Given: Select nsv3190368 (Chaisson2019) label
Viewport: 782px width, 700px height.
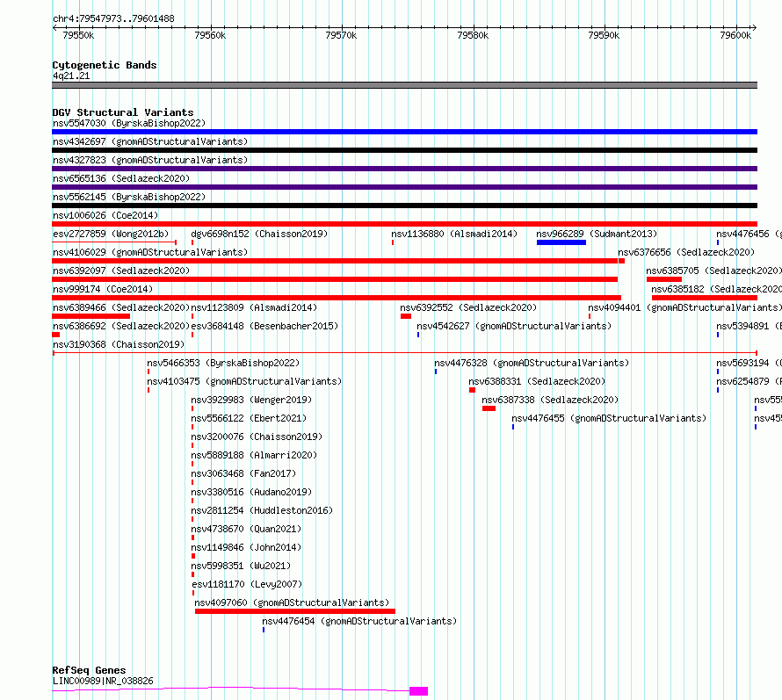Looking at the screenshot, I should click(x=119, y=344).
